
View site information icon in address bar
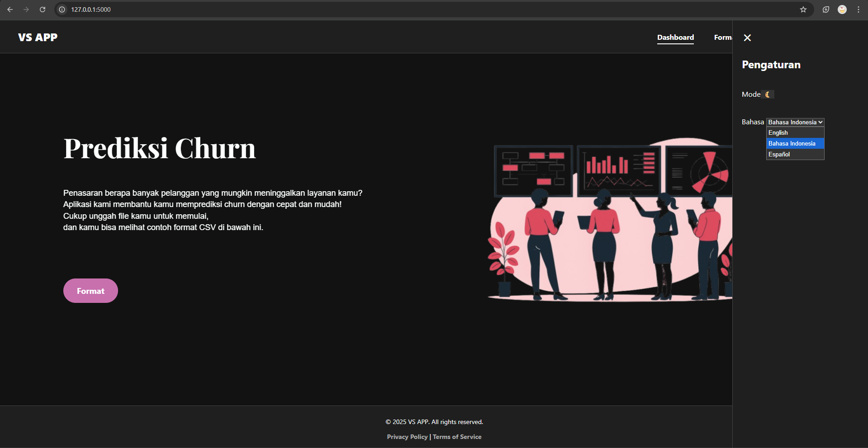[x=62, y=9]
